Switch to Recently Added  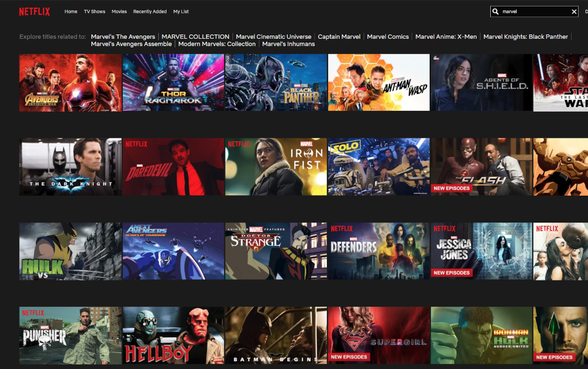coord(150,11)
